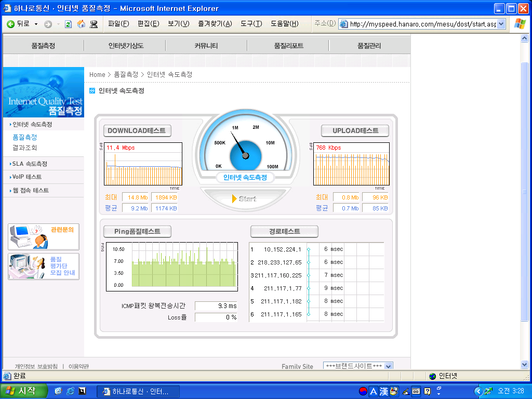The width and height of the screenshot is (532, 399).
Task: Click the Ping품질테스트 button
Action: pos(137,231)
